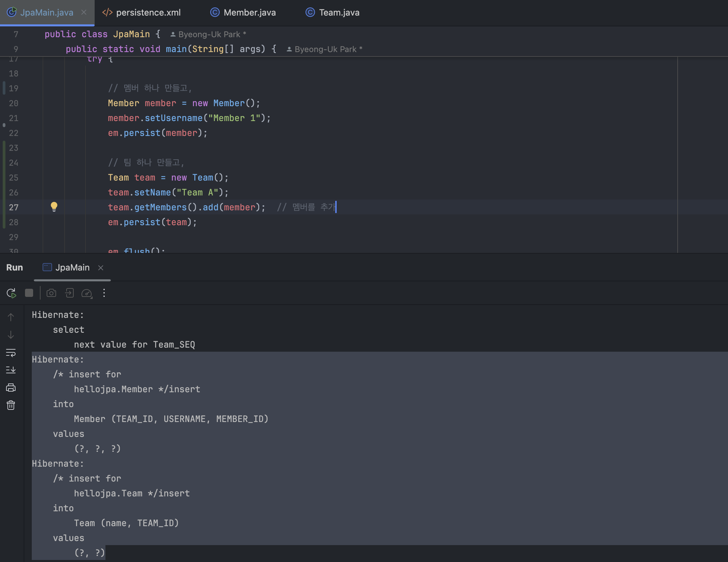Click the JpaMain run configuration icon
728x562 pixels.
coord(47,267)
